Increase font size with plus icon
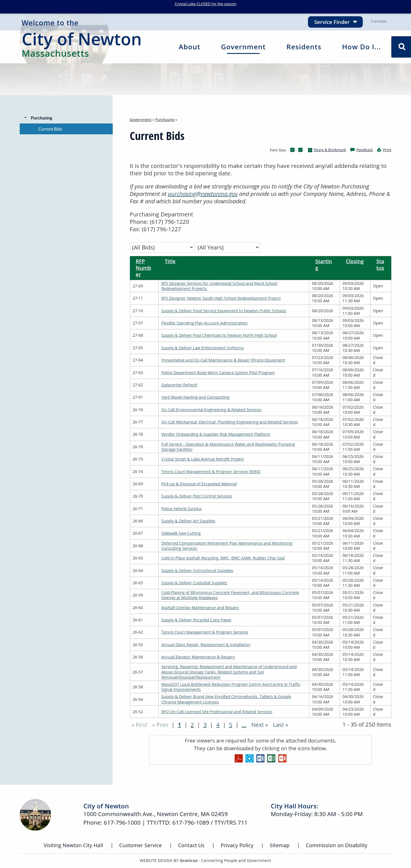 pos(292,150)
